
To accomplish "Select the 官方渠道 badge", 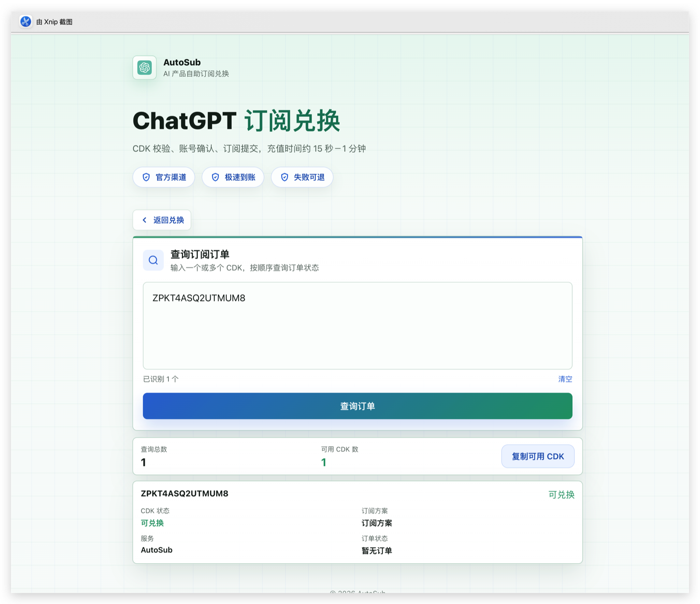I will [x=164, y=177].
